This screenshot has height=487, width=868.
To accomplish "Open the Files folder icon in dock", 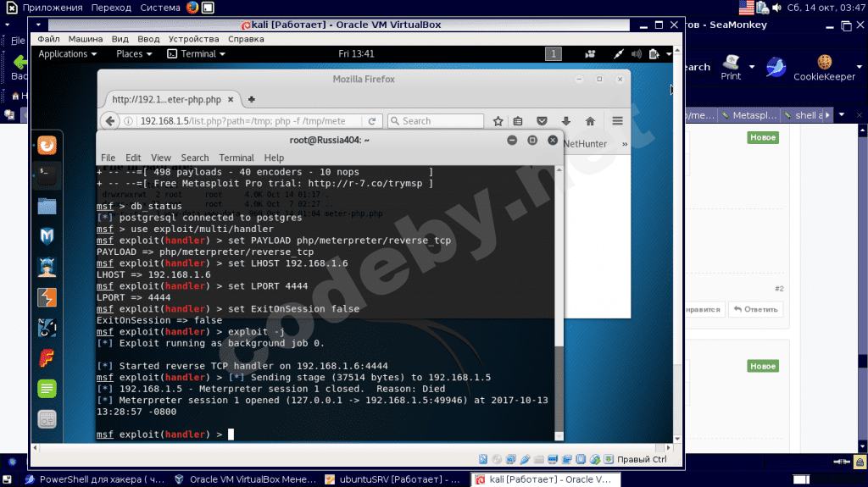I will click(47, 206).
